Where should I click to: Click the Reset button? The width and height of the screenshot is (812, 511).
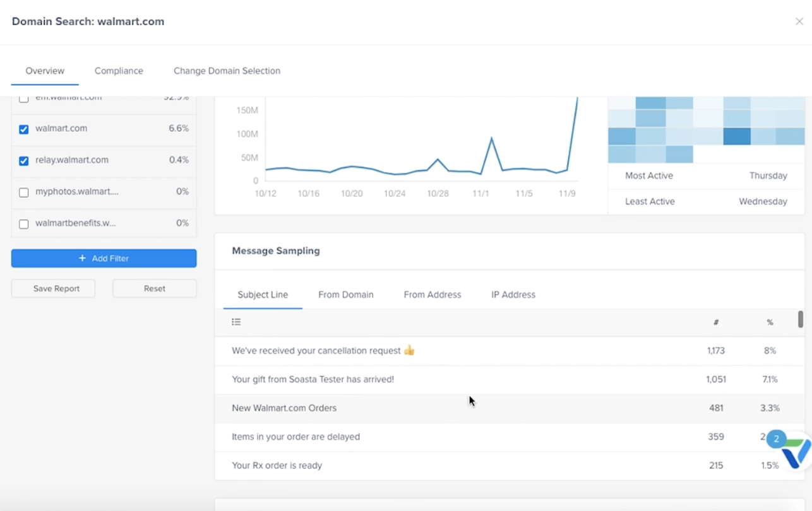click(x=155, y=288)
